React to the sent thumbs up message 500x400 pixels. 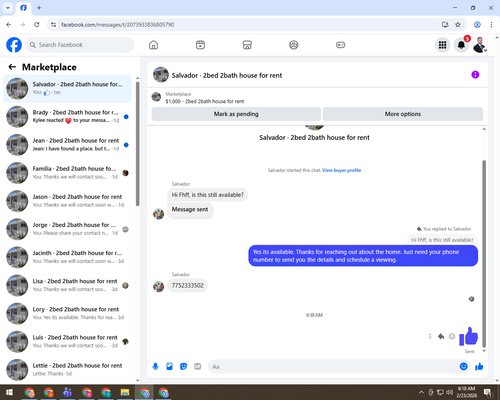pyautogui.click(x=452, y=336)
